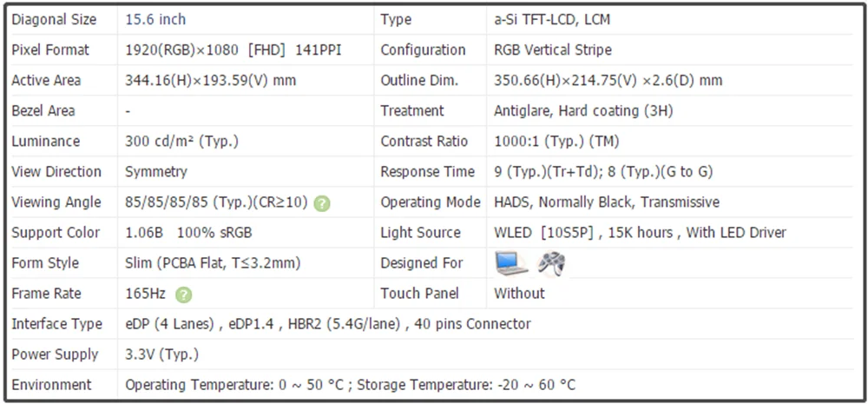868x404 pixels.
Task: Click the Active Area dimensions value
Action: click(211, 80)
